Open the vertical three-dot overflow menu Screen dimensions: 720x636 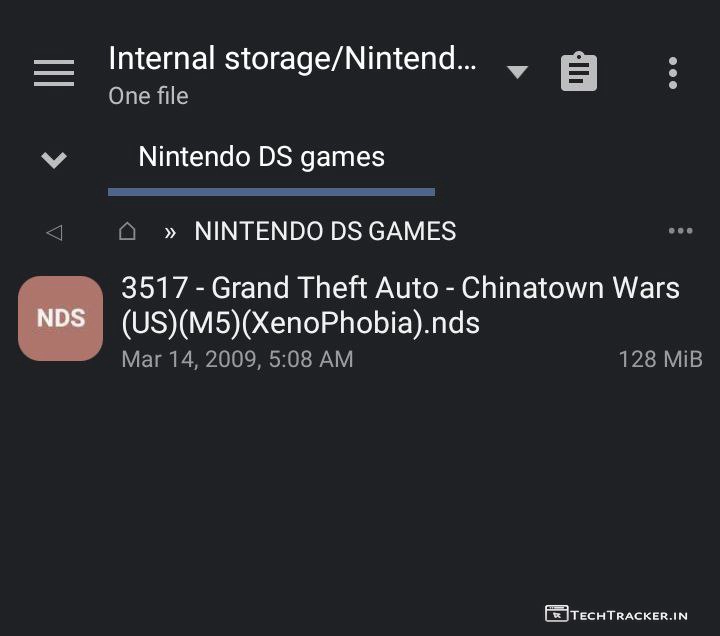click(x=672, y=73)
